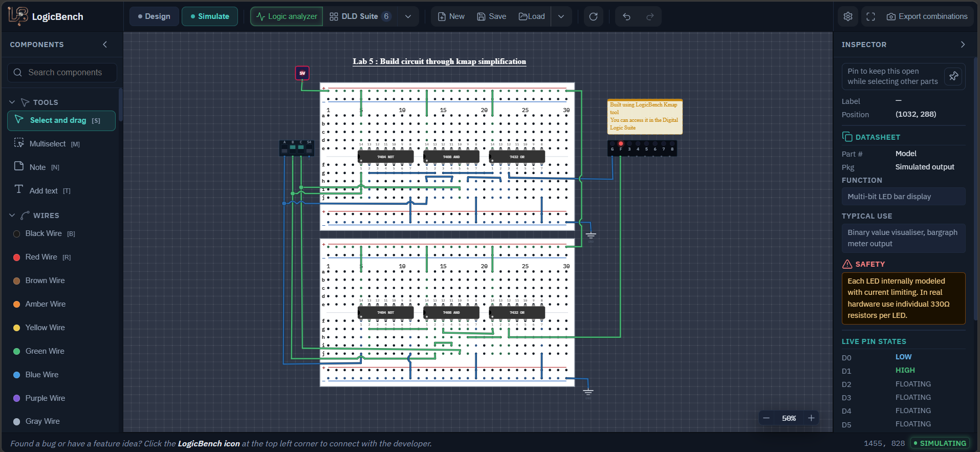Open the DLD Suite dropdown arrow
The image size is (980, 452).
[408, 16]
